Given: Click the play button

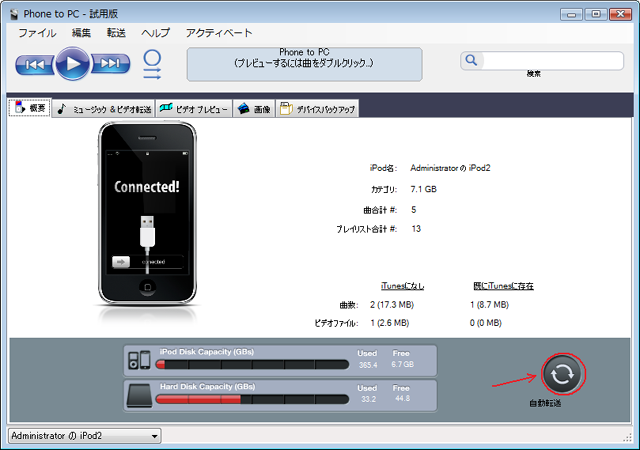Looking at the screenshot, I should 73,63.
